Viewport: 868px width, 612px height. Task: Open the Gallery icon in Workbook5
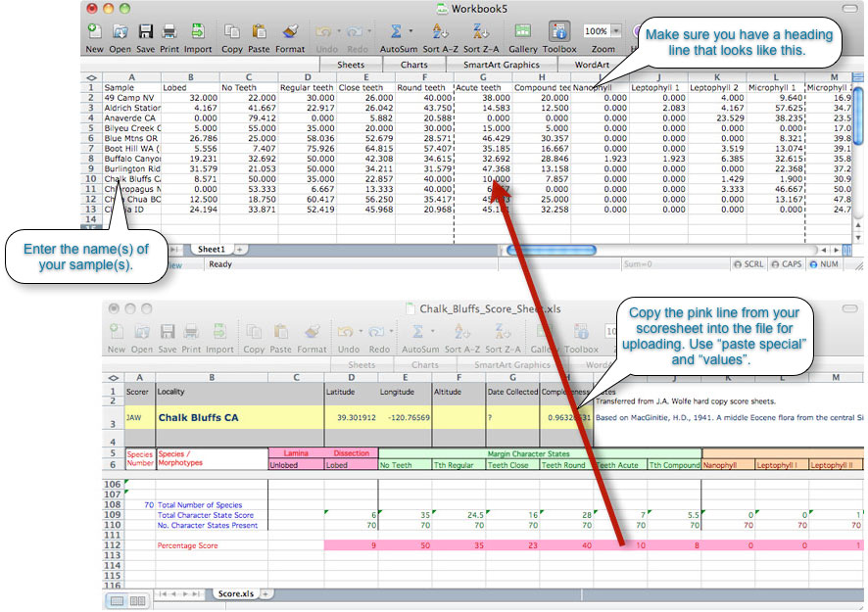click(522, 30)
